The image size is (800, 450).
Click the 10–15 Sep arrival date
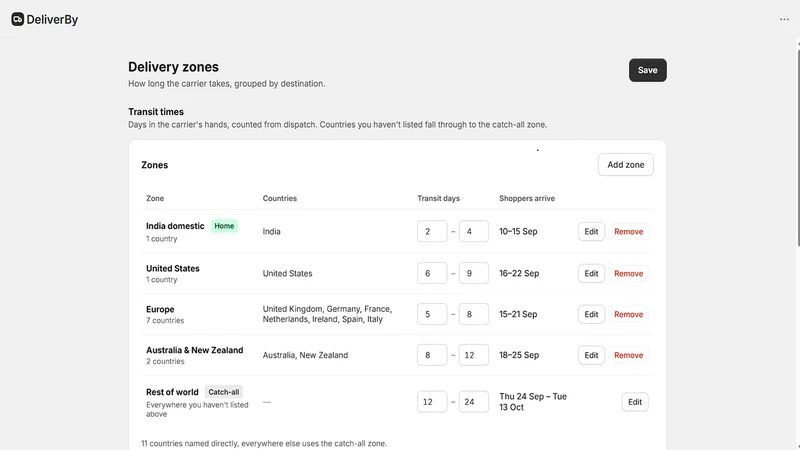(518, 232)
